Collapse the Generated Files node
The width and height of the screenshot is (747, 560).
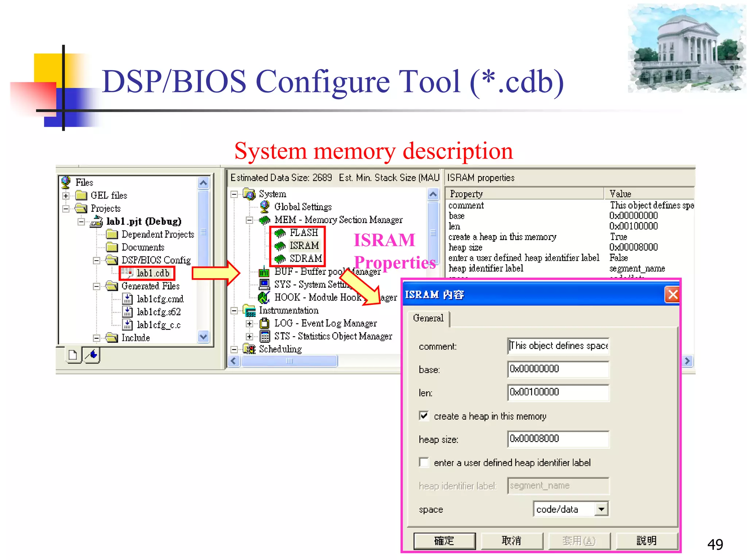pyautogui.click(x=97, y=286)
